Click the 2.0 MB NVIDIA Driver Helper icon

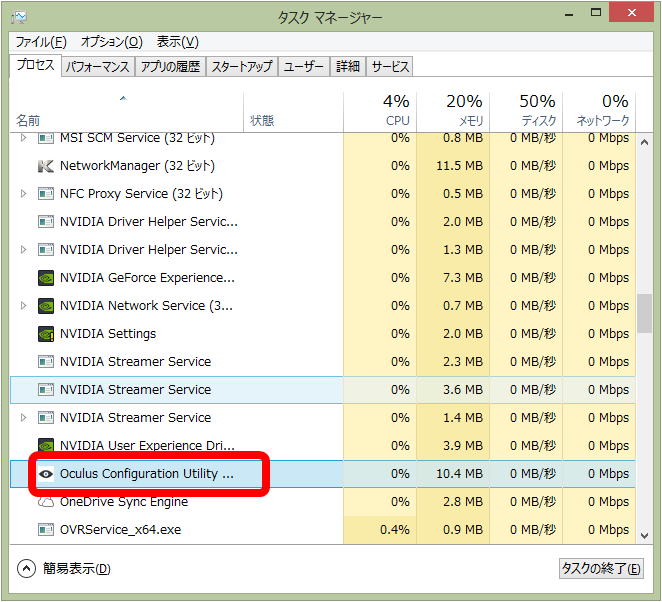pos(46,222)
